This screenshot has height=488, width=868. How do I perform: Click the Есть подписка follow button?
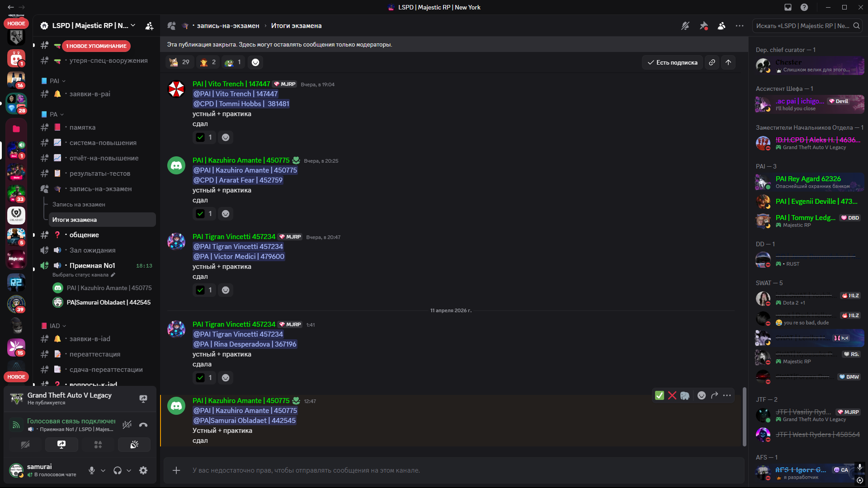coord(672,62)
